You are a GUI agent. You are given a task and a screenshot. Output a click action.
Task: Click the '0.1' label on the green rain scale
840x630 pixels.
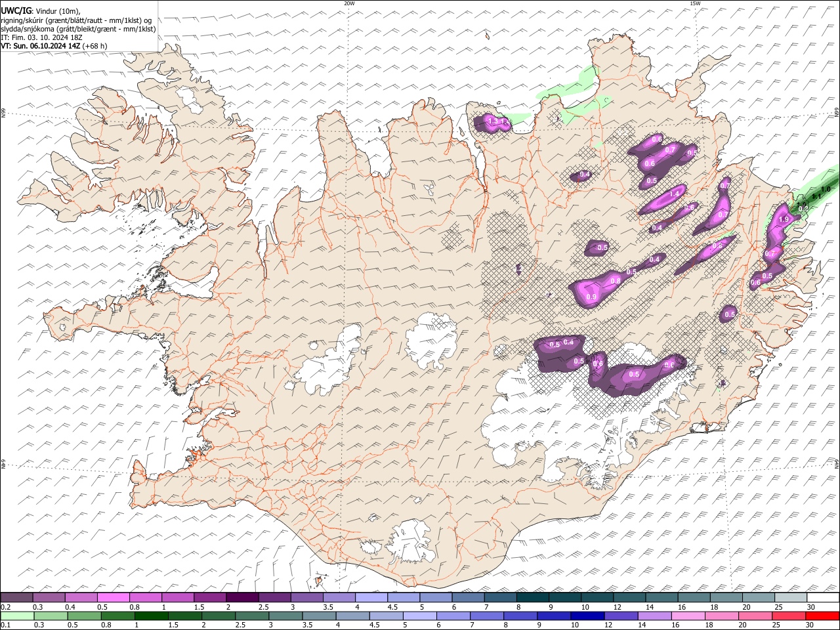tap(5, 625)
